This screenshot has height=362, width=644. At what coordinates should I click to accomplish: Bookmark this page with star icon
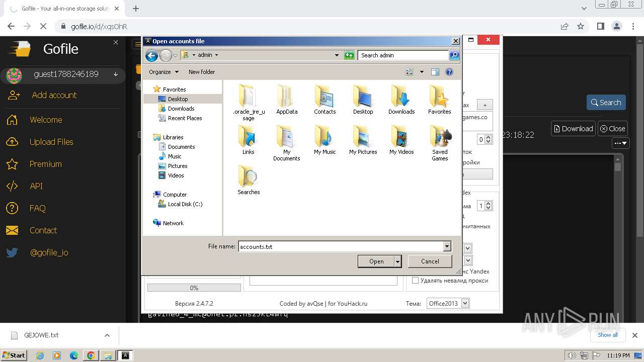click(581, 26)
